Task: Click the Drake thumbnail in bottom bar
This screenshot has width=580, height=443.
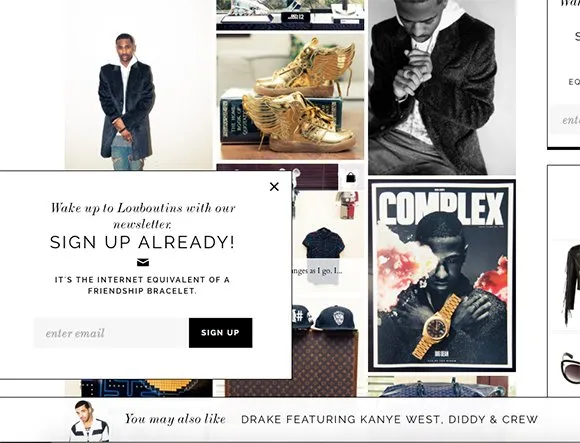Action: click(89, 421)
